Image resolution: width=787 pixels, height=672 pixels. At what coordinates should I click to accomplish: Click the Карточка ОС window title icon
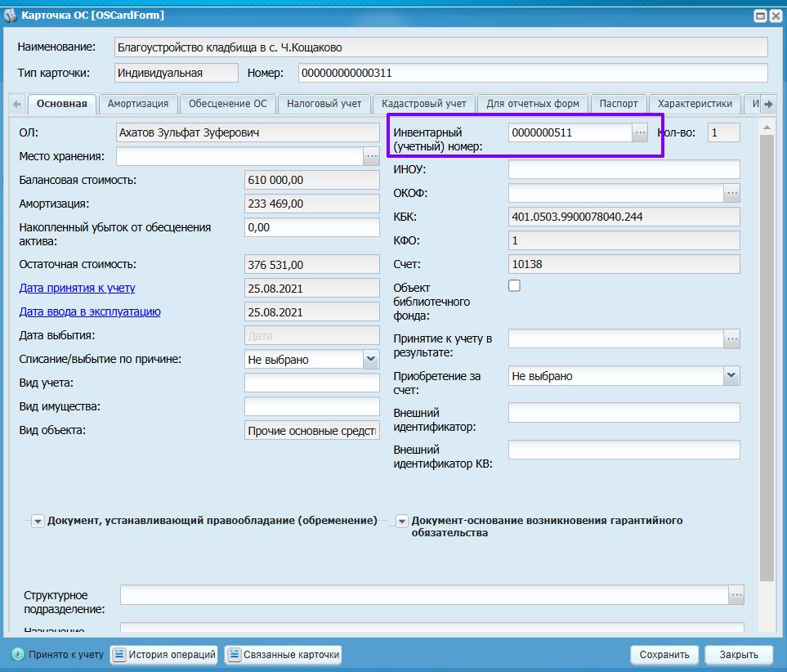point(11,15)
